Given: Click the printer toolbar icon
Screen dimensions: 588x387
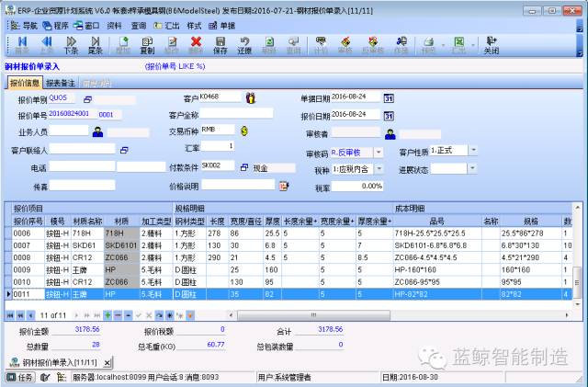Looking at the screenshot, I should pyautogui.click(x=428, y=45).
